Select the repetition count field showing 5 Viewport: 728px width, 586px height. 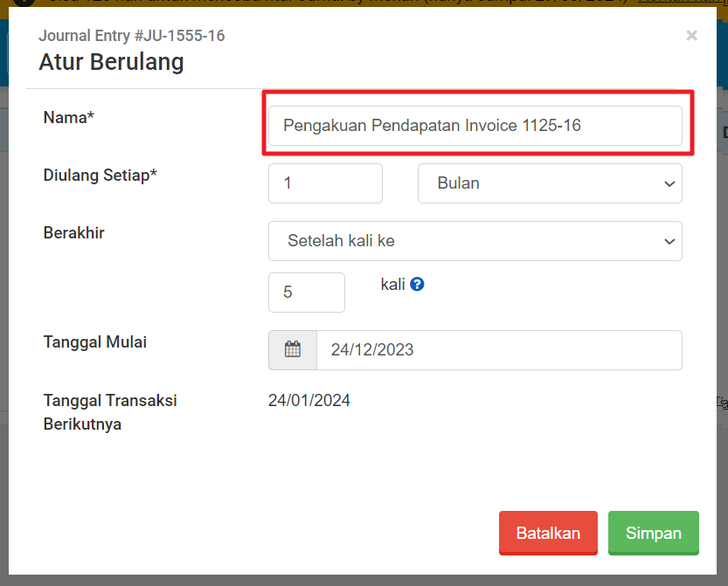[306, 293]
